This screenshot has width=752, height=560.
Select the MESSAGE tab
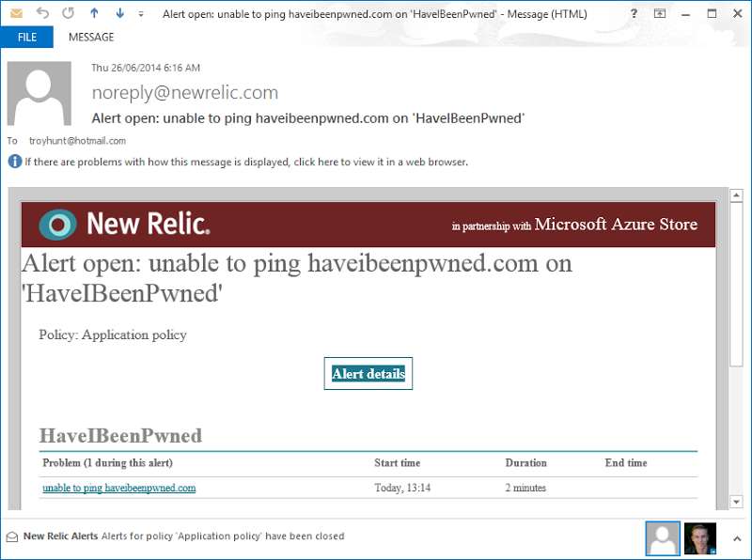tap(90, 37)
